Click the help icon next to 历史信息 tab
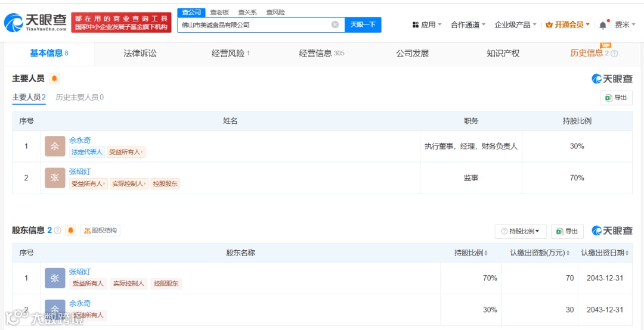This screenshot has height=330, width=644. pos(614,54)
